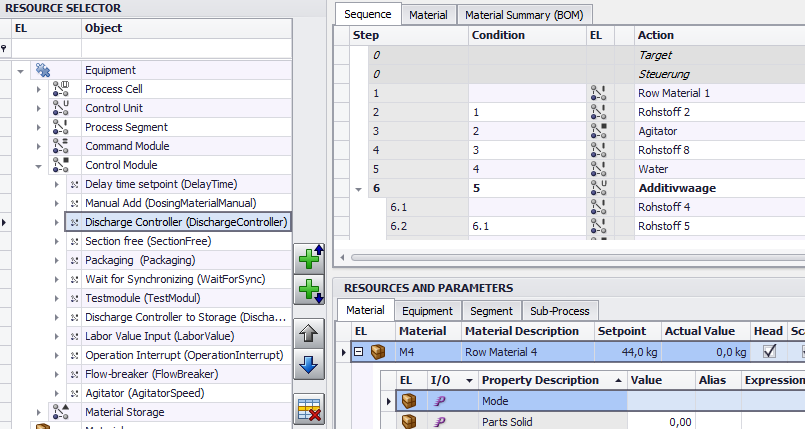The image size is (805, 429).
Task: Click the Process Cell type icon
Action: coord(61,89)
